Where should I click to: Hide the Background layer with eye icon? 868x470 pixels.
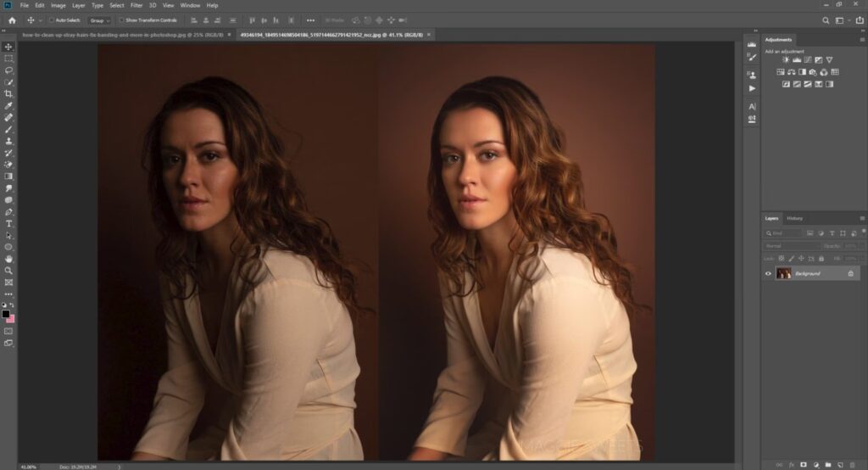(769, 273)
